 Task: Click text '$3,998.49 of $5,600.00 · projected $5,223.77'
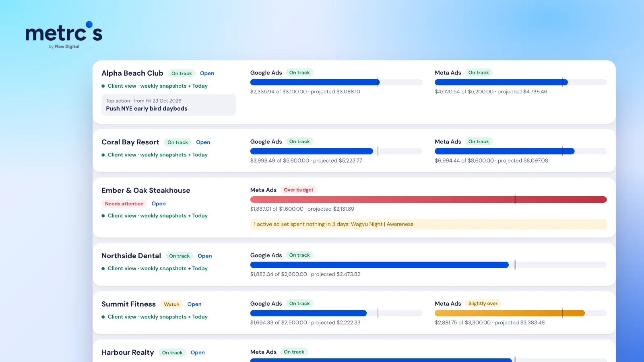click(306, 160)
